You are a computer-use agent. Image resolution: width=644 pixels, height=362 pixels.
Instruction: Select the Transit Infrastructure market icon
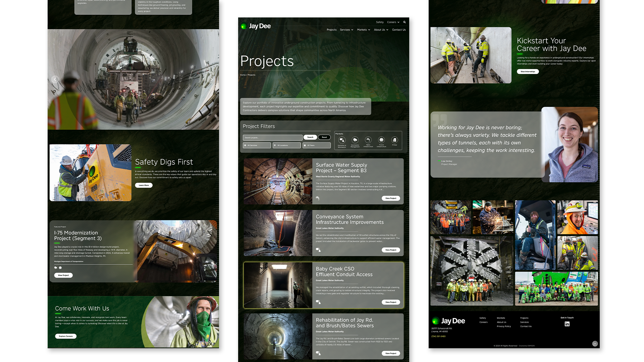[381, 140]
